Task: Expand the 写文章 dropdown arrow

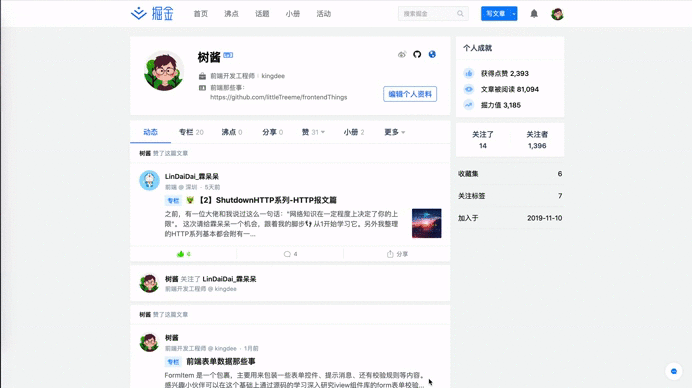Action: [x=514, y=14]
